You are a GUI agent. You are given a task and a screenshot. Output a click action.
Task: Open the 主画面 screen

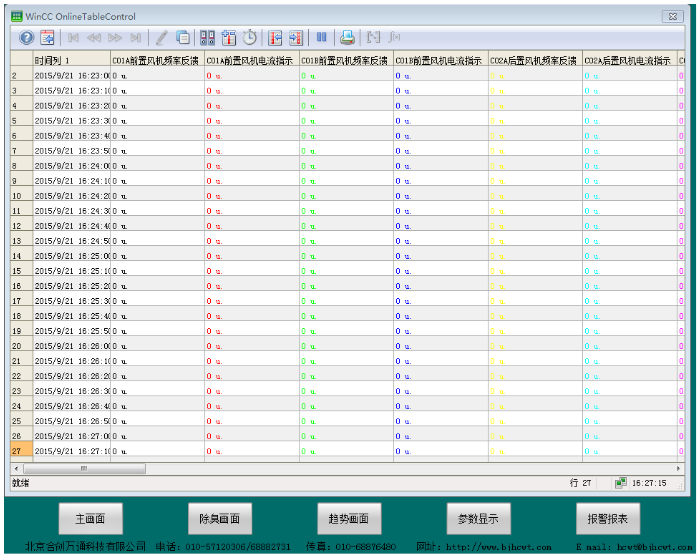pos(90,519)
